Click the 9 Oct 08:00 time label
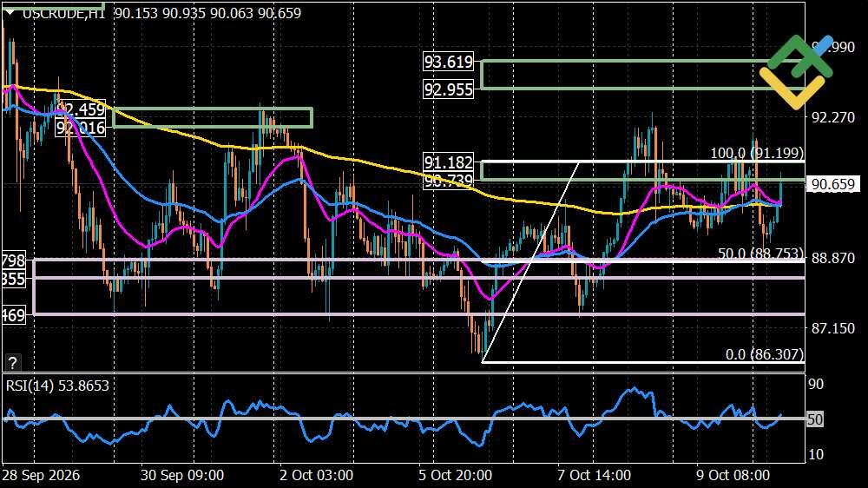Viewport: 868px width, 488px height. tap(733, 475)
